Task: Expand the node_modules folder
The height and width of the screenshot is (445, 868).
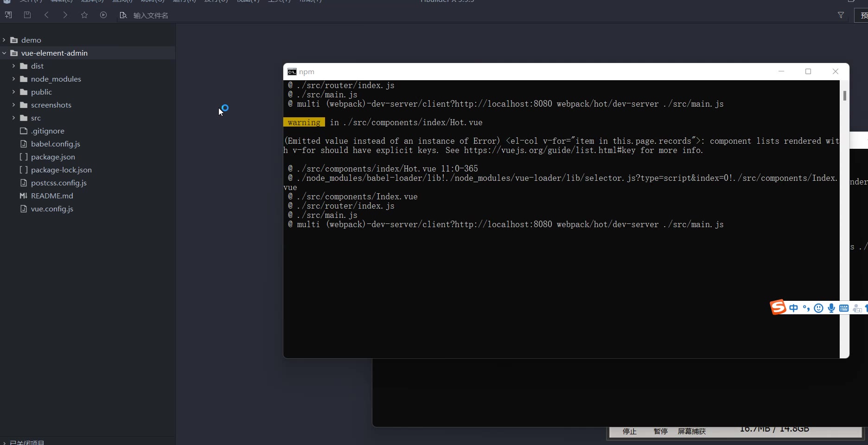Action: coord(13,79)
